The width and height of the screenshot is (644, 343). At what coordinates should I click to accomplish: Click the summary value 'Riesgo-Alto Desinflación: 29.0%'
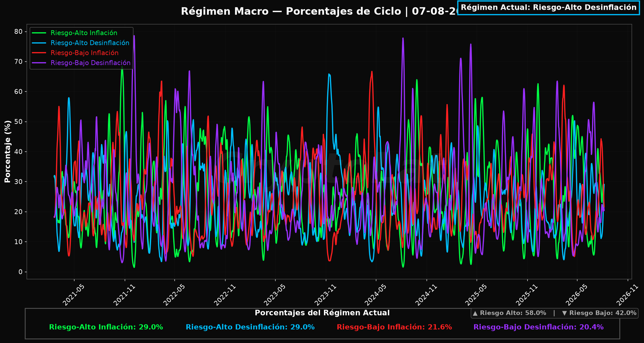[250, 327]
